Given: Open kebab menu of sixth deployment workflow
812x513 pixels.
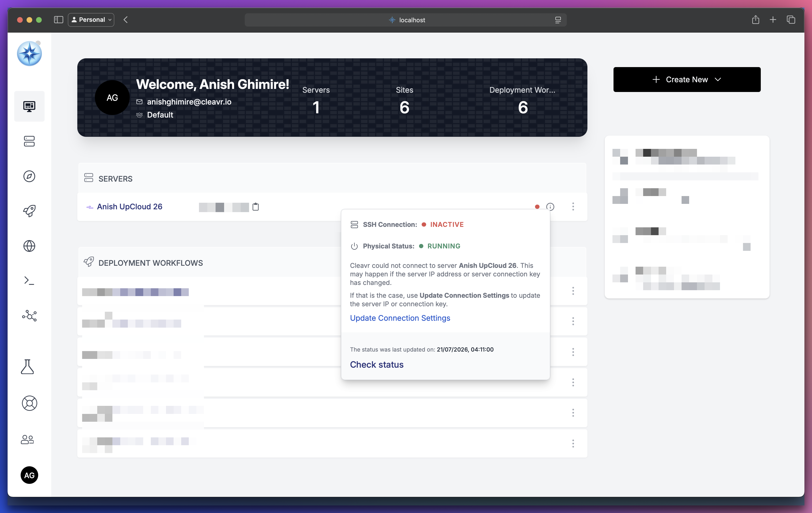Looking at the screenshot, I should coord(573,443).
